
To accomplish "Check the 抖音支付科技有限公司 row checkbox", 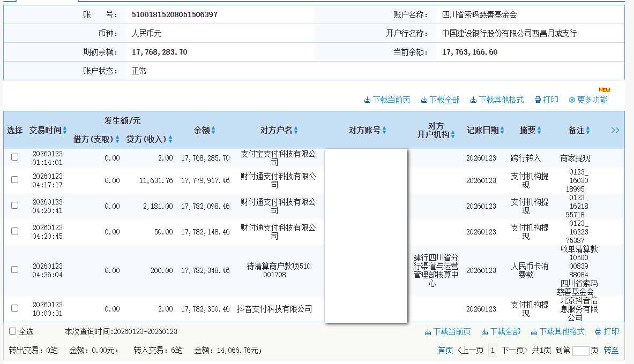I will click(x=14, y=308).
